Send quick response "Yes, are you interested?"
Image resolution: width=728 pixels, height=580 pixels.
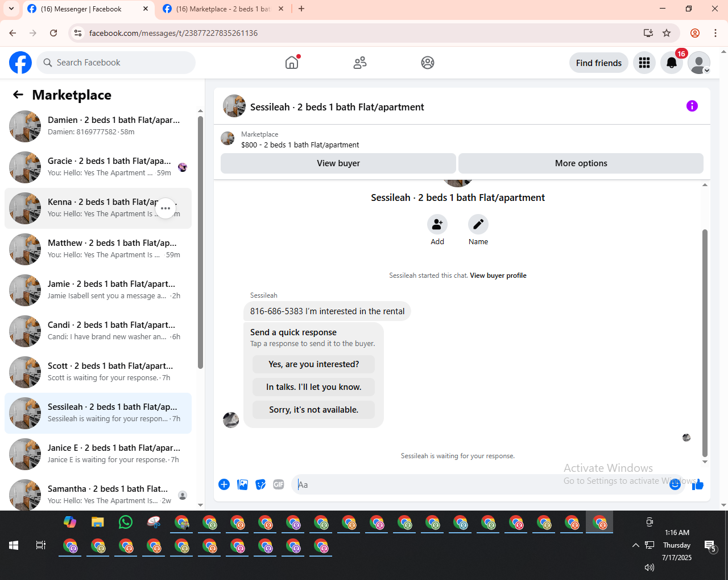[314, 364]
